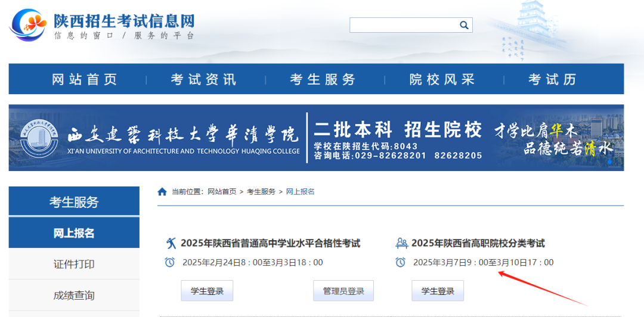Select 网上报名 in the left sidebar
644x317 pixels.
(74, 233)
